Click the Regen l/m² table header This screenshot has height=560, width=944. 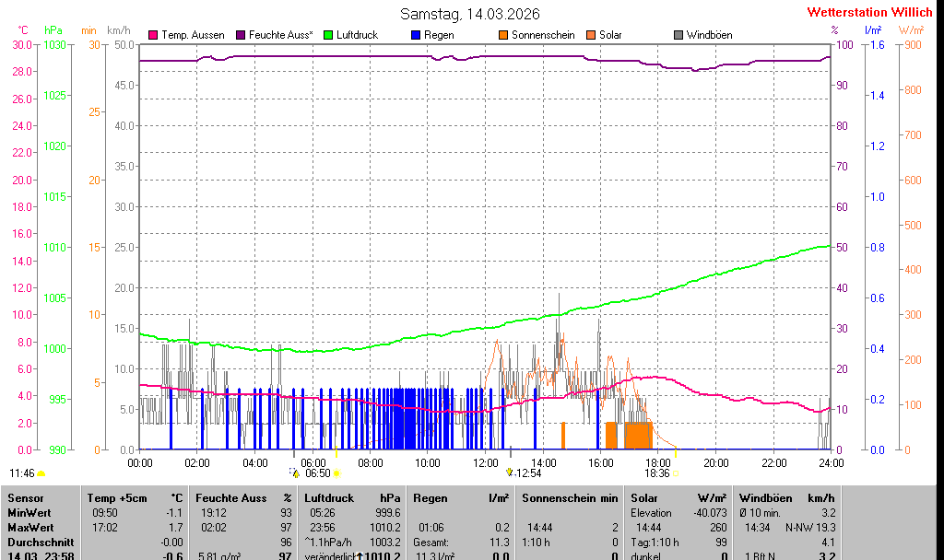point(461,498)
